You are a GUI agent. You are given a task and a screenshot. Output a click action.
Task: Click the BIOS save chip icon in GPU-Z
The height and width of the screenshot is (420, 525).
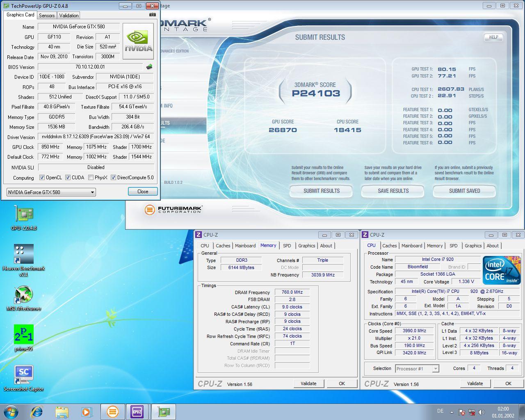click(149, 66)
